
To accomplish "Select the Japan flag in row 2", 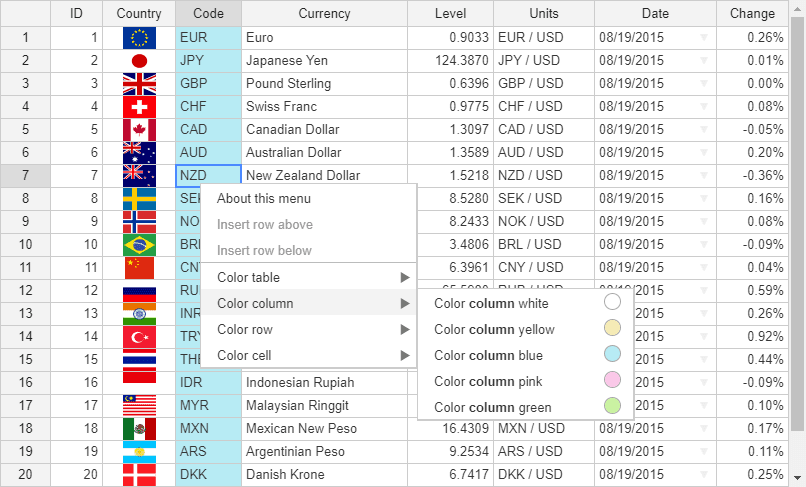I will coord(139,61).
